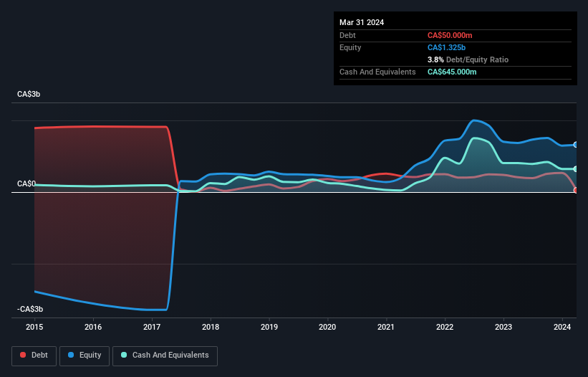Viewport: 588px width, 377px height.
Task: Click the Debt row label in tooltip
Action: 347,35
